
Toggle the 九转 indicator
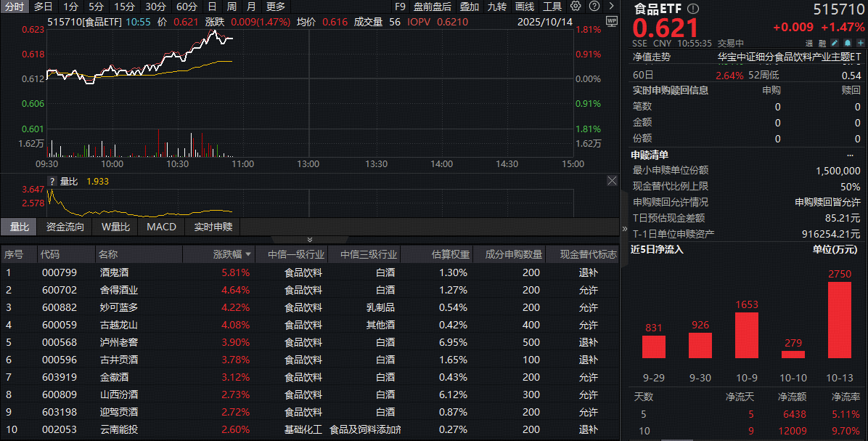[497, 7]
